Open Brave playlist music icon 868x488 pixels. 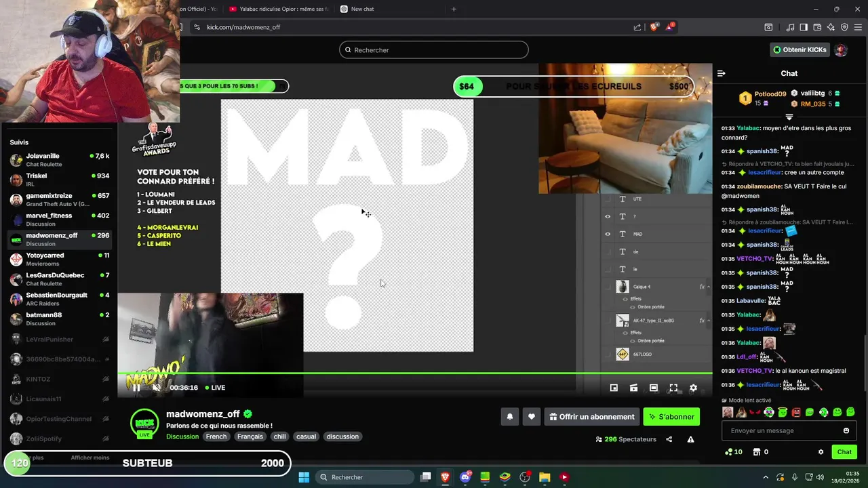(790, 27)
